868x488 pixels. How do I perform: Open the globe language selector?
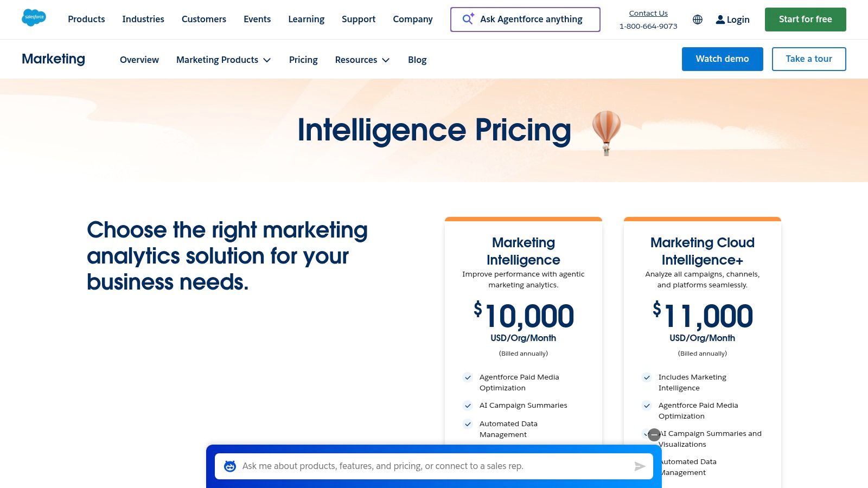[698, 20]
